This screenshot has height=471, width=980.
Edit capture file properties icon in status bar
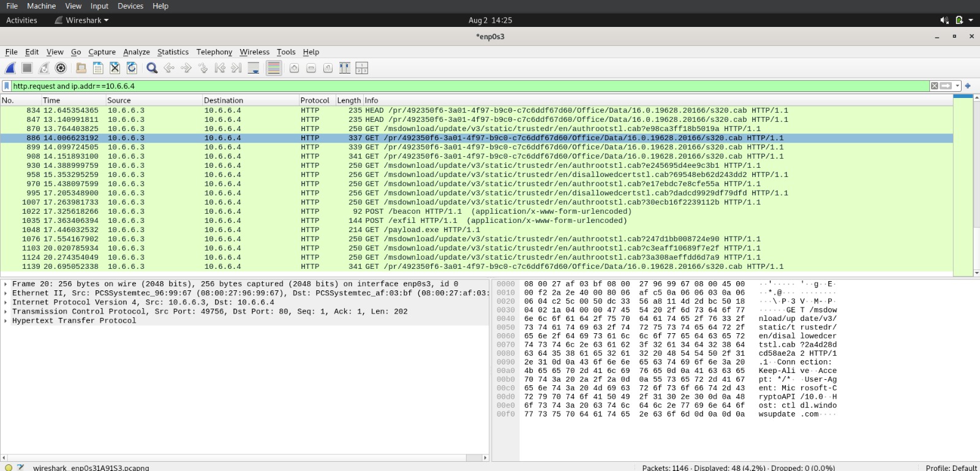tap(21, 467)
